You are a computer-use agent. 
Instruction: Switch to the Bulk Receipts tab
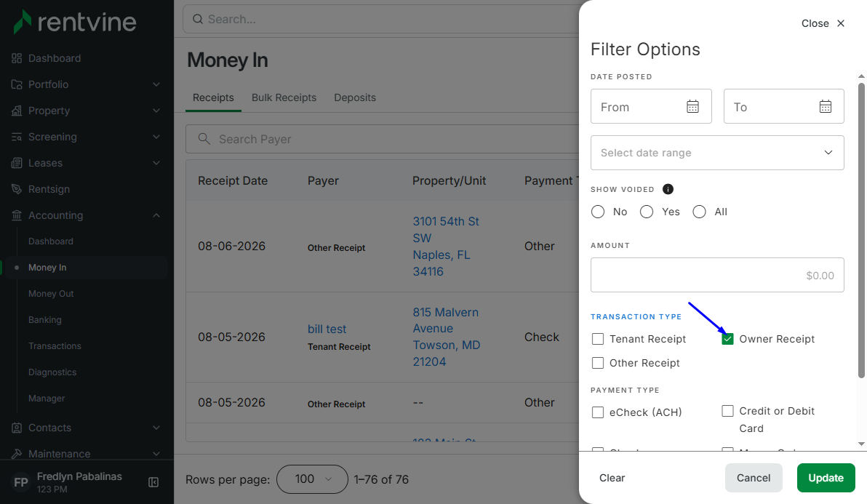click(284, 97)
